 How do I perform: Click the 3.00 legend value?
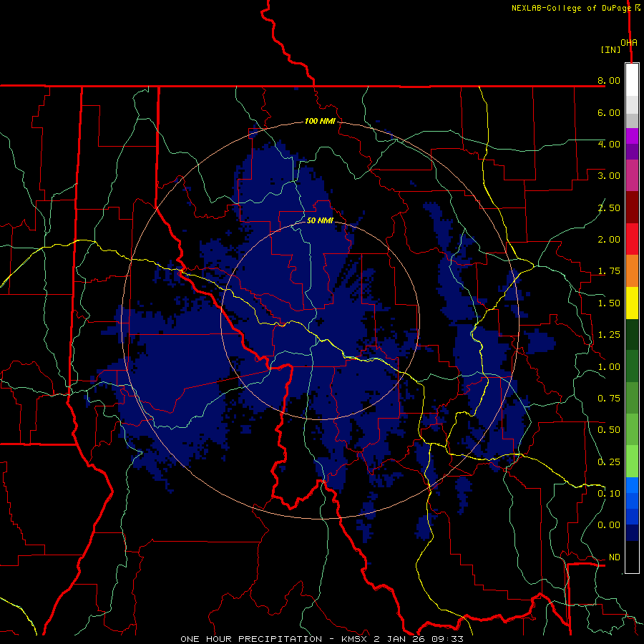pyautogui.click(x=609, y=176)
